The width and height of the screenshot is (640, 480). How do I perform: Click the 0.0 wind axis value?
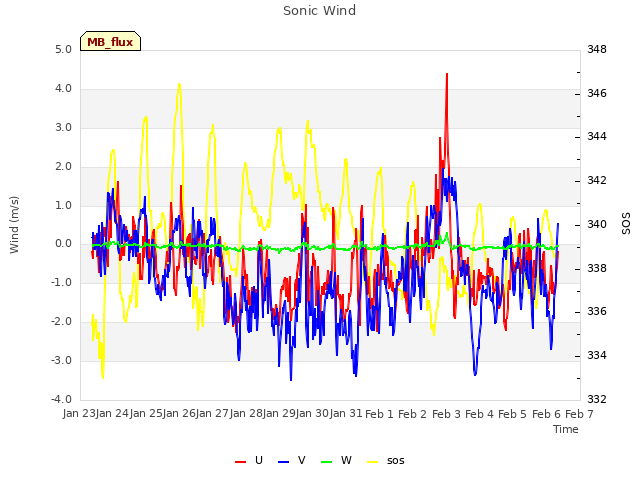pyautogui.click(x=63, y=244)
